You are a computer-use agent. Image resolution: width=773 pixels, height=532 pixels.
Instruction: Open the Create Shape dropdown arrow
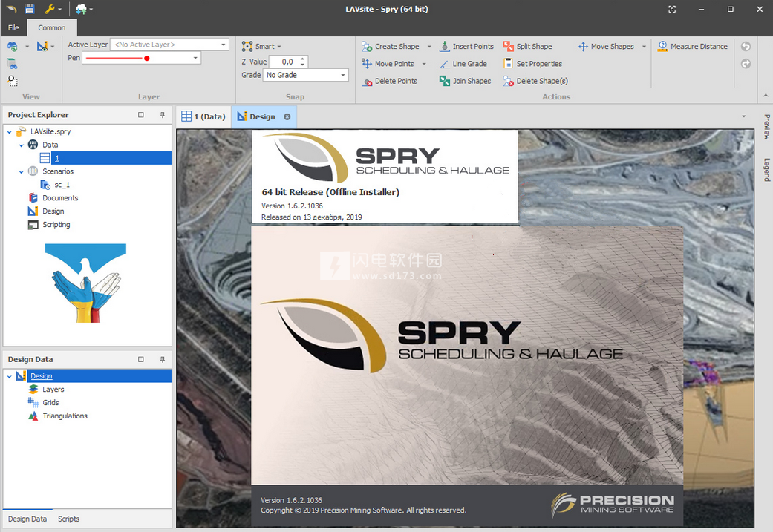429,46
